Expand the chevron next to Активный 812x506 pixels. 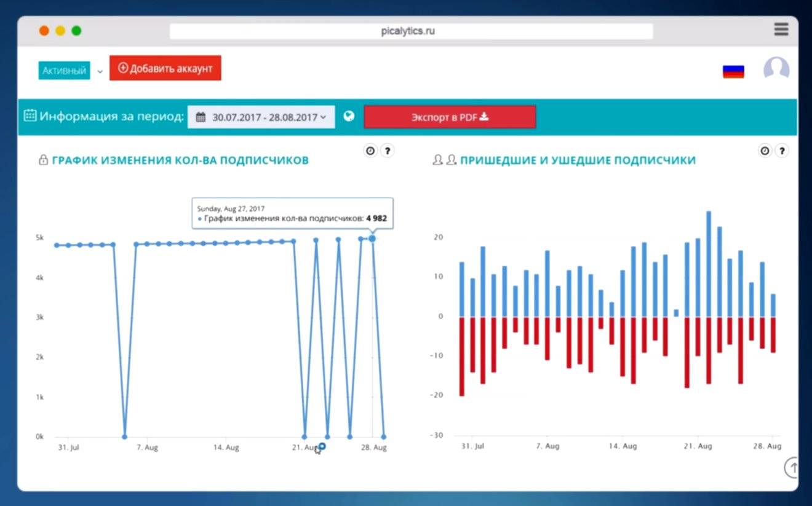[x=100, y=72]
